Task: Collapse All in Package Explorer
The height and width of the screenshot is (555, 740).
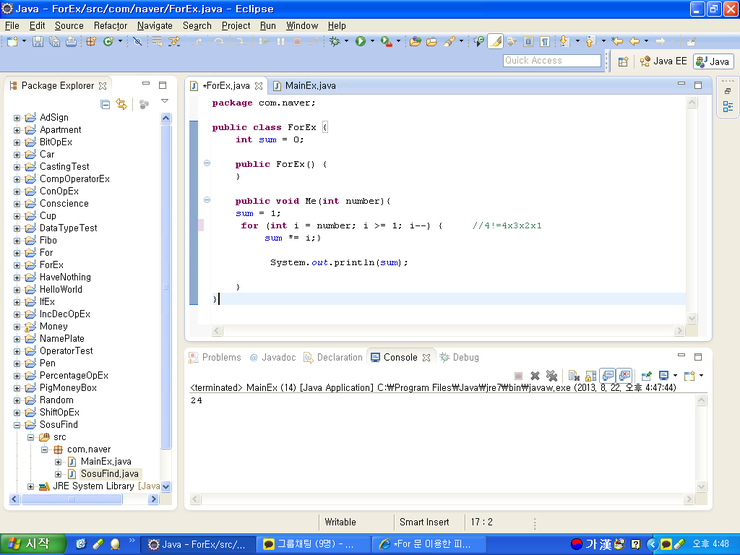Action: coord(106,104)
